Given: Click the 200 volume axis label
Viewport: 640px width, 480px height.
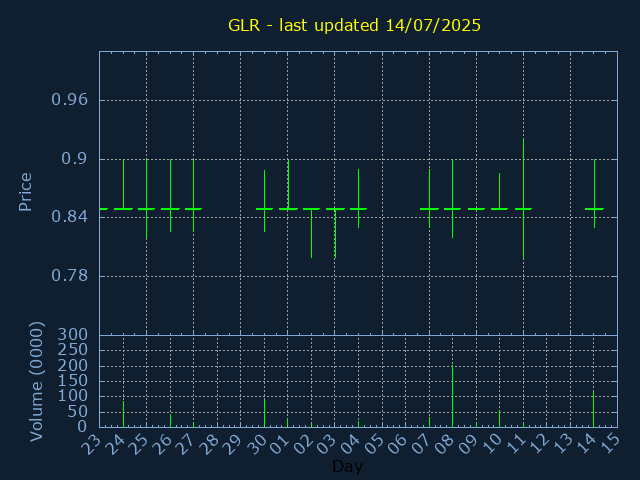Looking at the screenshot, I should [x=73, y=365].
